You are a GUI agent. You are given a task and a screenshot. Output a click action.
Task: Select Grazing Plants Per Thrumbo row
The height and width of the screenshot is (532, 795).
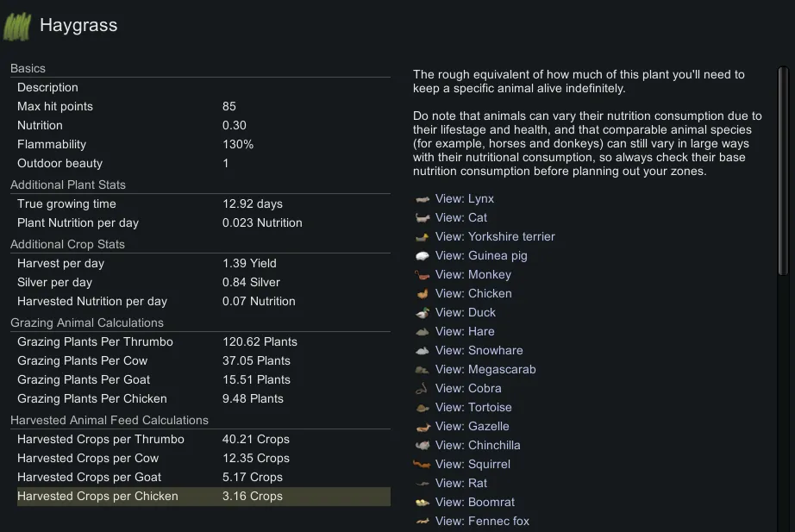click(x=203, y=342)
